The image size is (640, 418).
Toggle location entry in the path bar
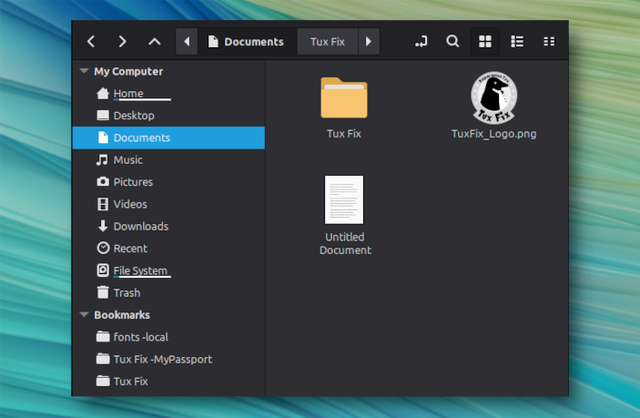pyautogui.click(x=421, y=41)
